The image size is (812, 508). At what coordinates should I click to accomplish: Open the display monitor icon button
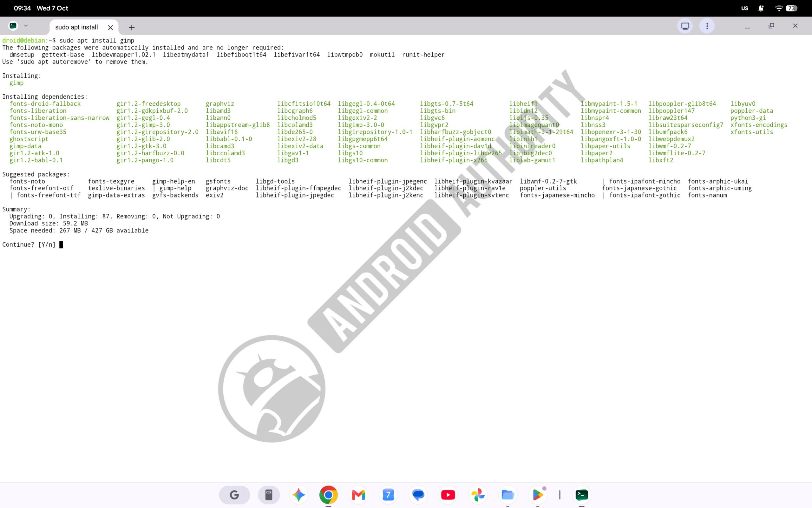685,26
